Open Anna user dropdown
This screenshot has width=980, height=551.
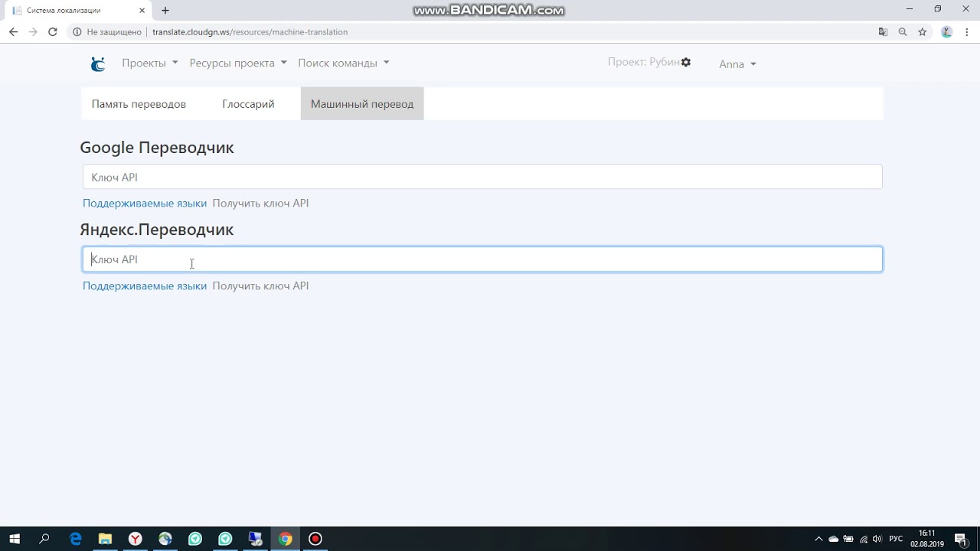[737, 64]
